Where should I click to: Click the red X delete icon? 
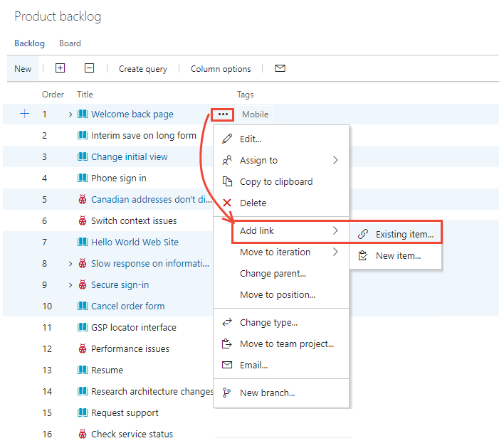[227, 203]
